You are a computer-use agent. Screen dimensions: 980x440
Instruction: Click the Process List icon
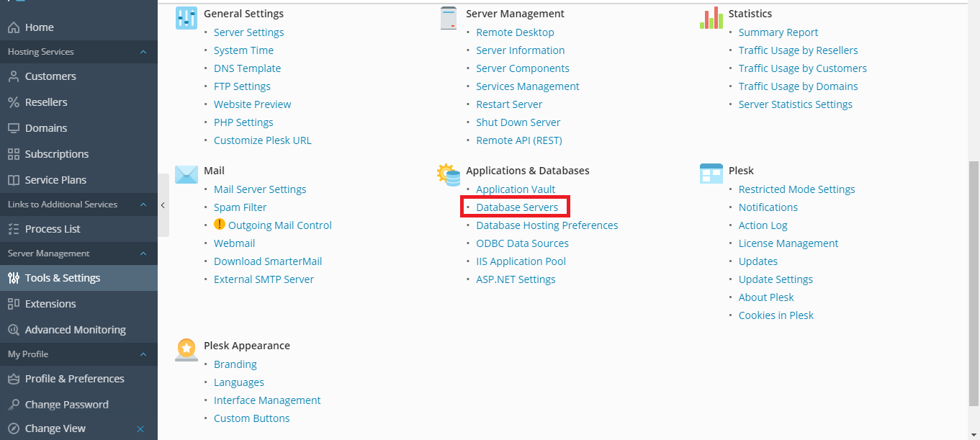pyautogui.click(x=13, y=229)
